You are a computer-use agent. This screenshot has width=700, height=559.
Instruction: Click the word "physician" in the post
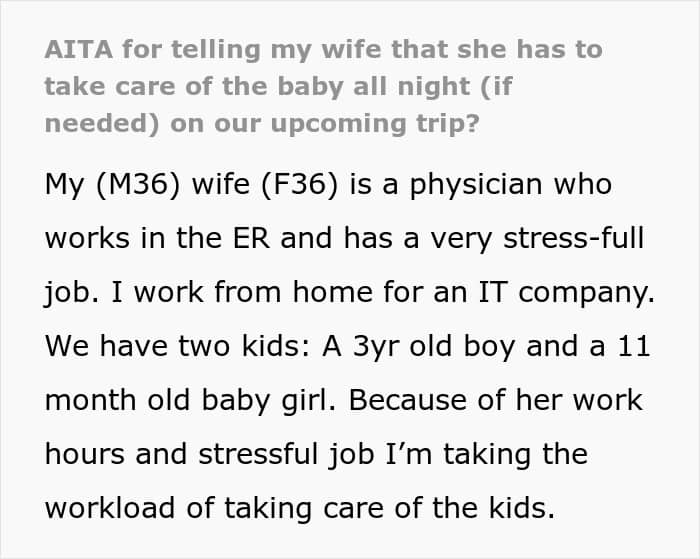pos(476,185)
